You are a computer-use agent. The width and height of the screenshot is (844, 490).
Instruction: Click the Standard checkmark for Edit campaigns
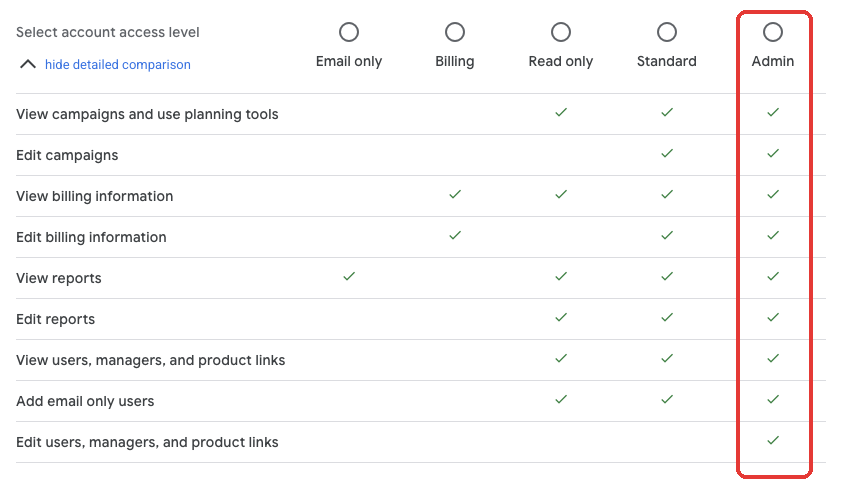click(x=667, y=153)
